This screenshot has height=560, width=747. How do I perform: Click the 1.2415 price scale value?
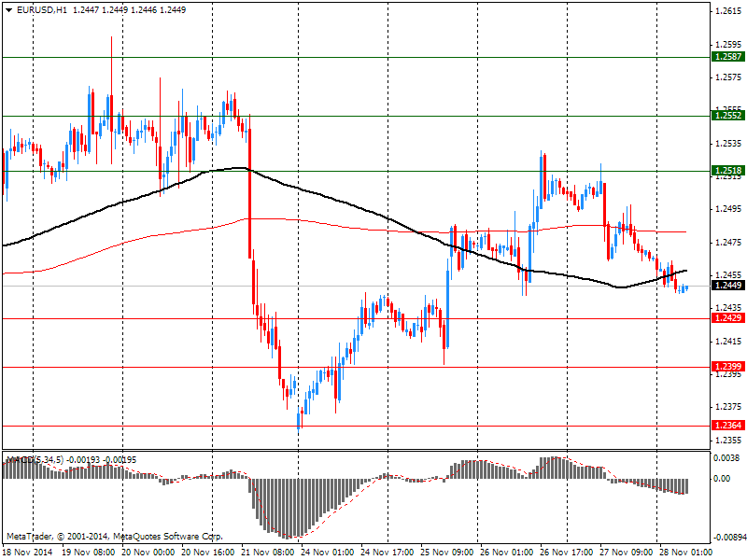[x=729, y=342]
